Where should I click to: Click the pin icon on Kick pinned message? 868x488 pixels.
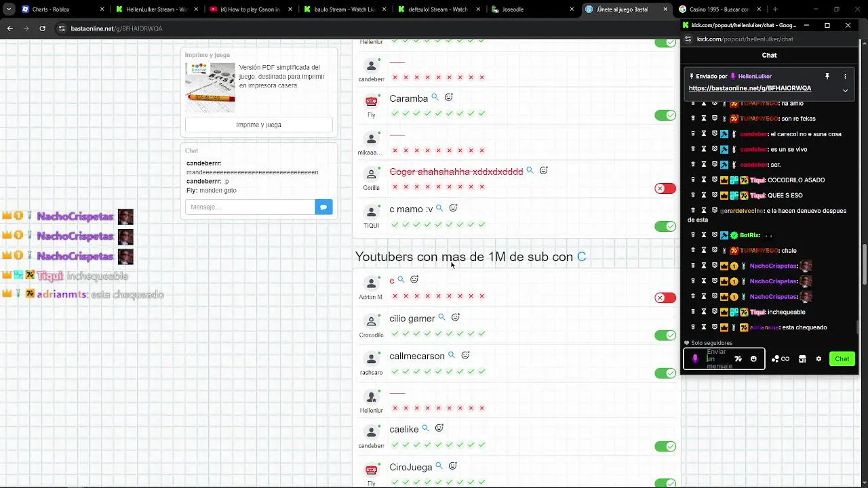[x=827, y=76]
